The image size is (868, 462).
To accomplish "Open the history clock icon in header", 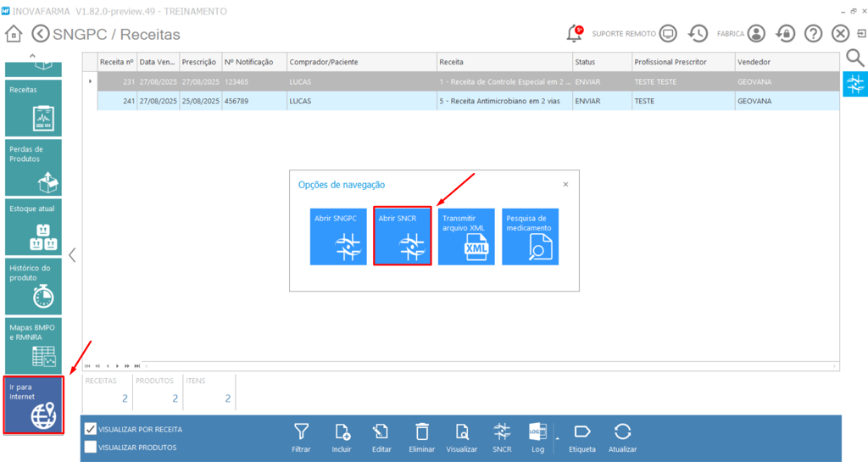I will [698, 34].
